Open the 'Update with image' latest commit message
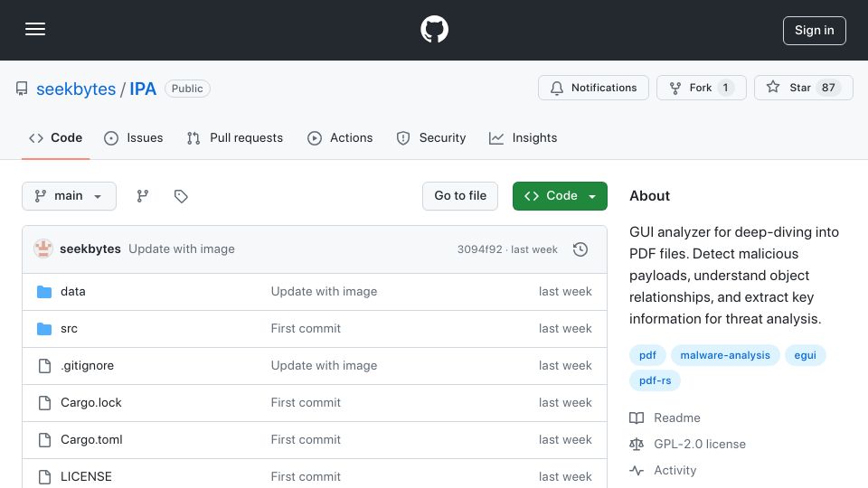Image resolution: width=868 pixels, height=488 pixels. (182, 249)
